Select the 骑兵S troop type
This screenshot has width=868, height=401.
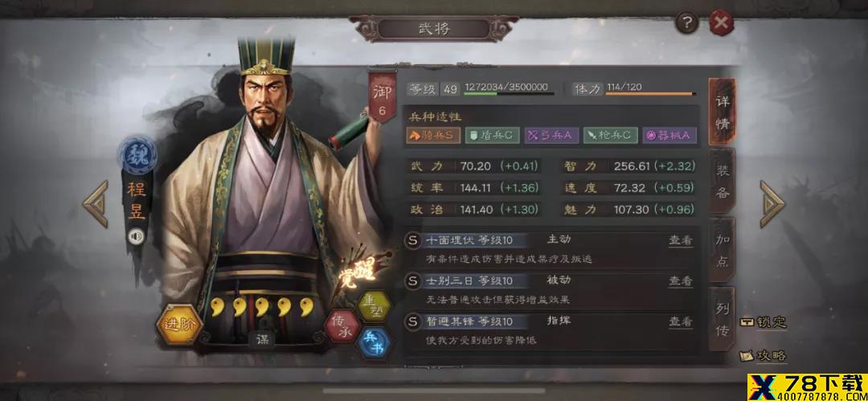point(433,136)
